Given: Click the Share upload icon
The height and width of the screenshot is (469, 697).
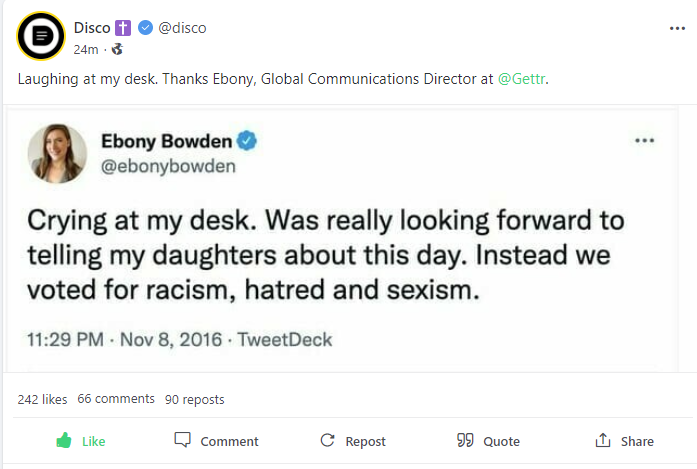Looking at the screenshot, I should click(602, 440).
